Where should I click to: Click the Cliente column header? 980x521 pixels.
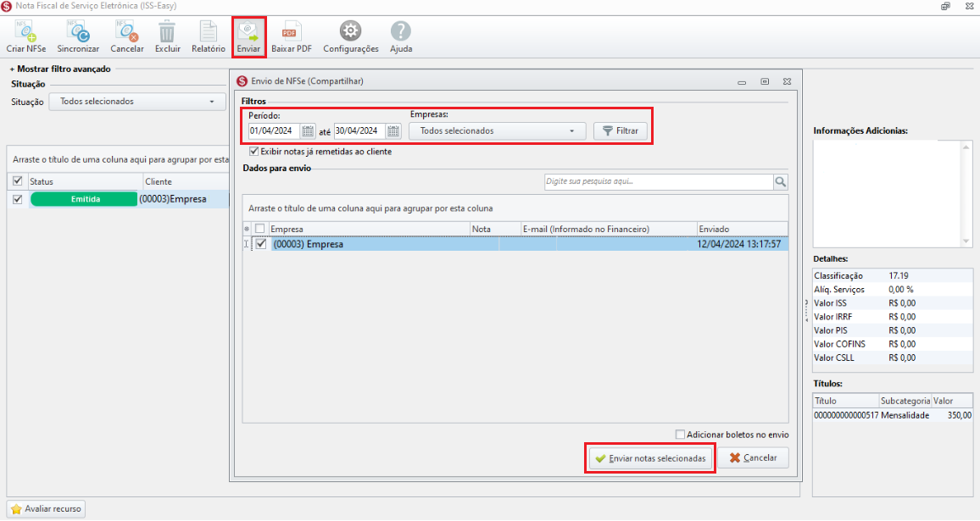(x=187, y=181)
